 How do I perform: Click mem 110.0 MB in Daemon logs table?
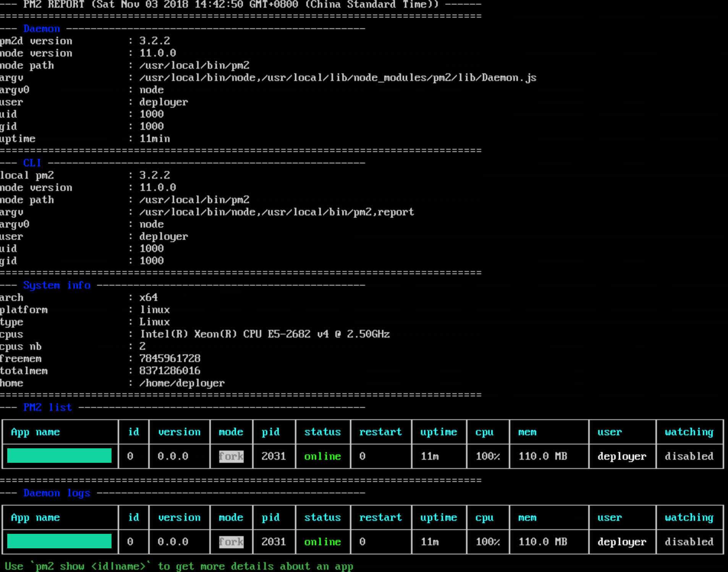pyautogui.click(x=542, y=542)
